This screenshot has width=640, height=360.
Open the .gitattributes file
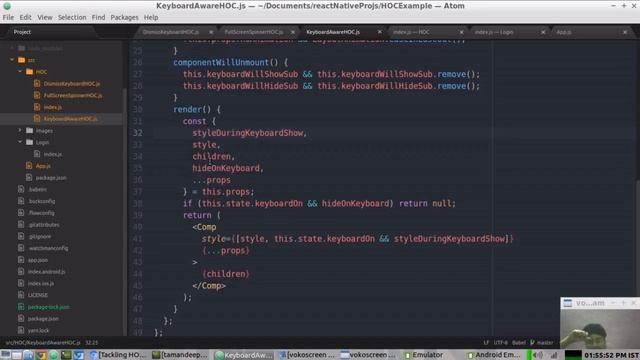click(x=44, y=224)
